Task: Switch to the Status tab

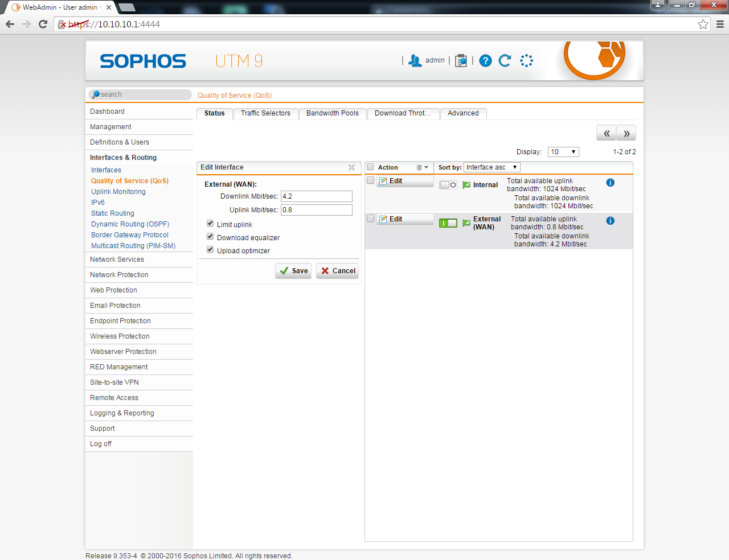Action: [215, 113]
